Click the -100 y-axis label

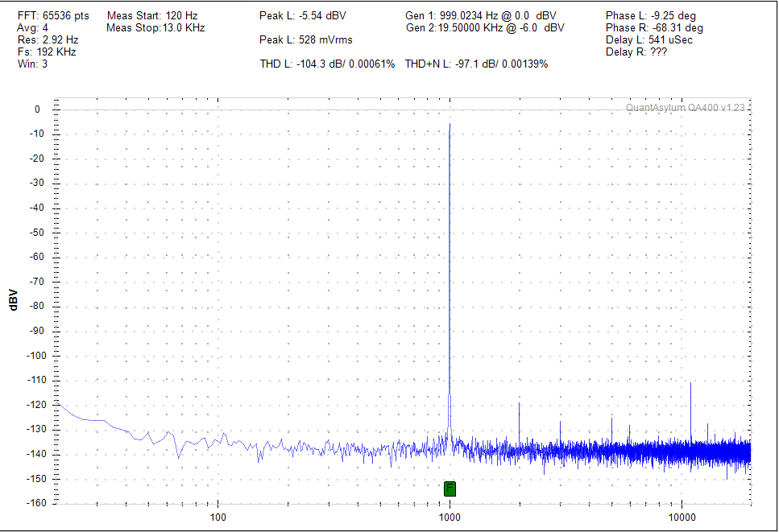[35, 355]
